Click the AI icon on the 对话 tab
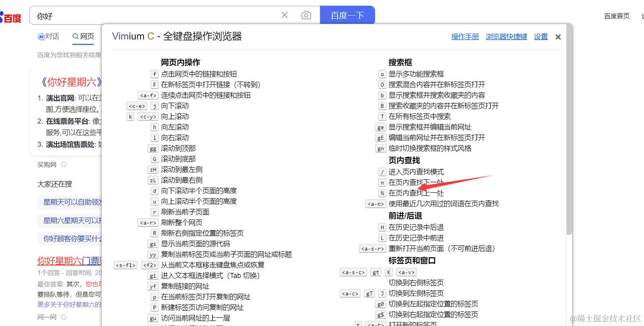 [x=41, y=37]
